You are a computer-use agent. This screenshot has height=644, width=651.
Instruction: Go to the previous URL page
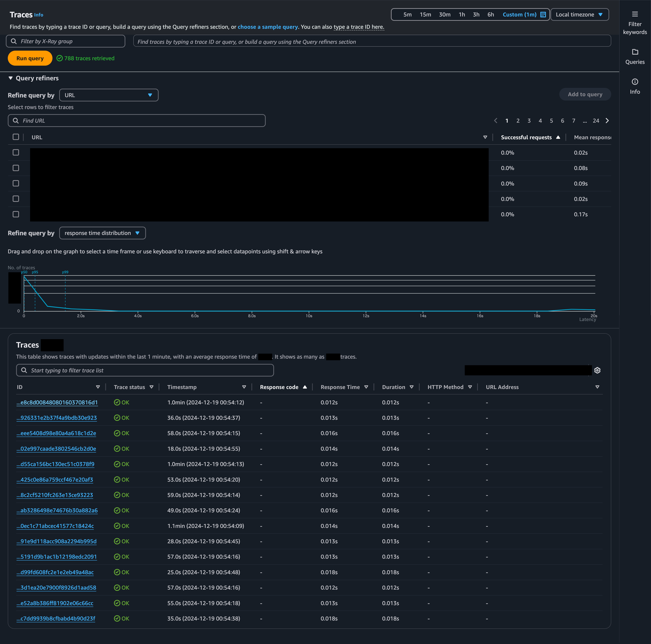point(495,121)
